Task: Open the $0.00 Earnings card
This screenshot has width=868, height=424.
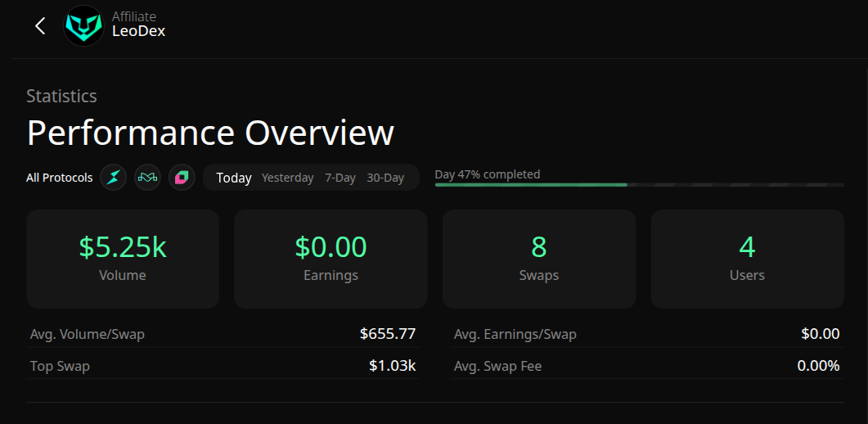Action: click(x=331, y=259)
